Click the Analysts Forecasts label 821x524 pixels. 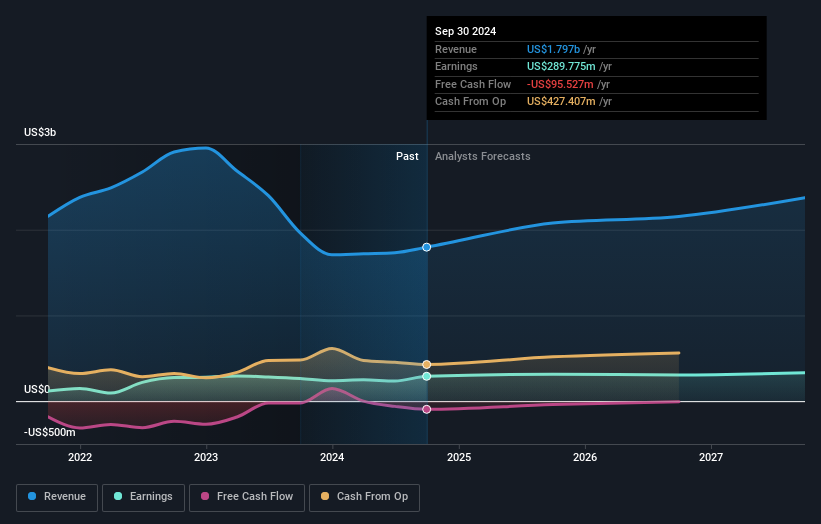pos(482,157)
